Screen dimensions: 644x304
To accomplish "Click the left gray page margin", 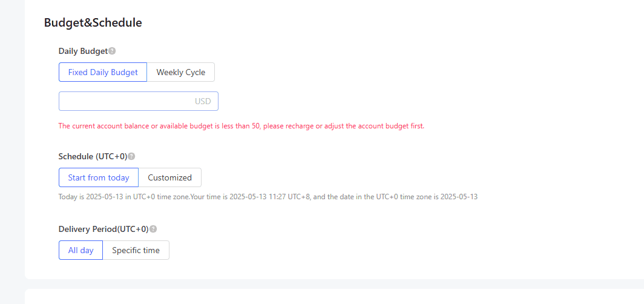I will tap(12, 151).
